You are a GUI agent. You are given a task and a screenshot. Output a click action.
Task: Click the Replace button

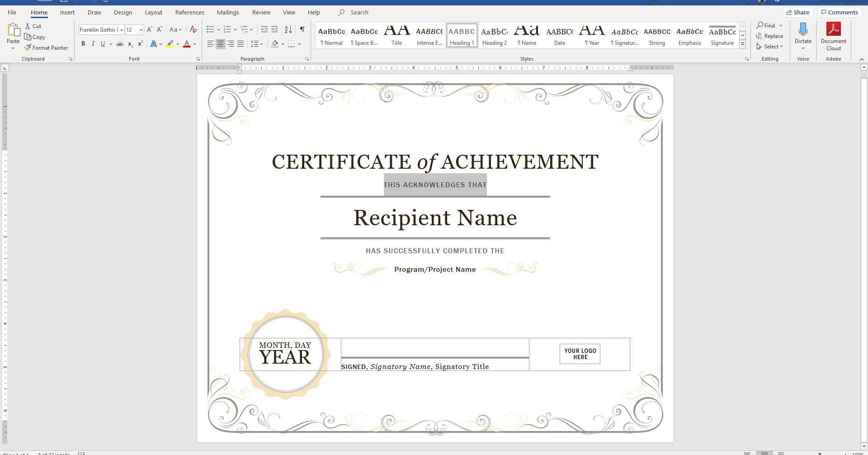click(769, 36)
